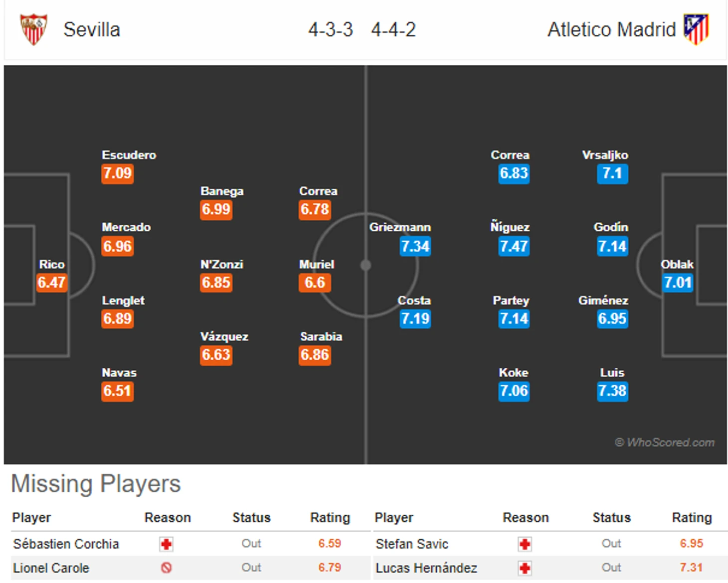Open Sébastien Corchia's player link
Screen dimensions: 728x583
click(x=66, y=544)
